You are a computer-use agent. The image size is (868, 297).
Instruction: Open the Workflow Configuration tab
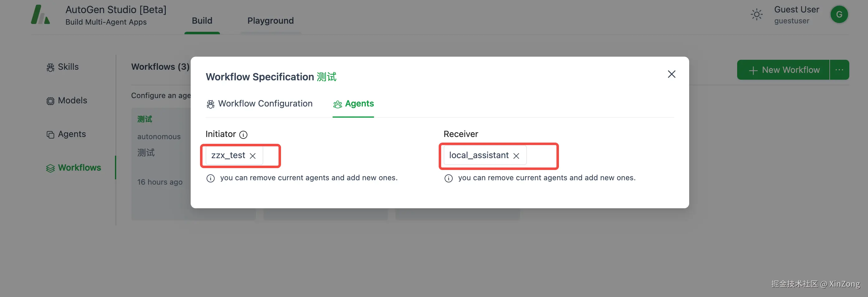[x=260, y=104]
